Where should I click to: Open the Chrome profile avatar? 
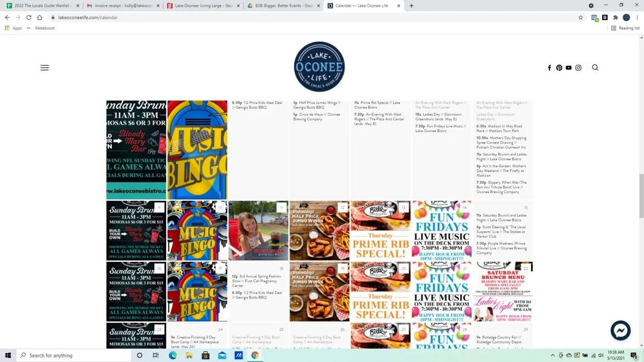click(x=626, y=17)
